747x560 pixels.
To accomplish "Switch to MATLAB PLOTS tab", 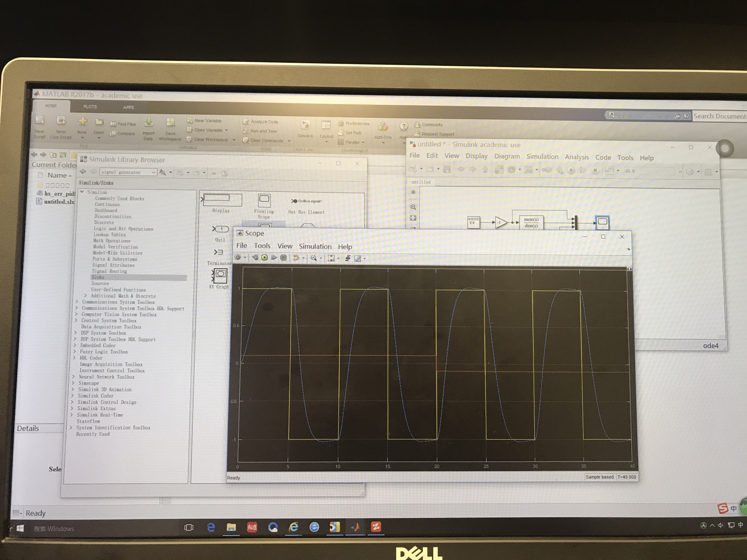I will [x=90, y=107].
